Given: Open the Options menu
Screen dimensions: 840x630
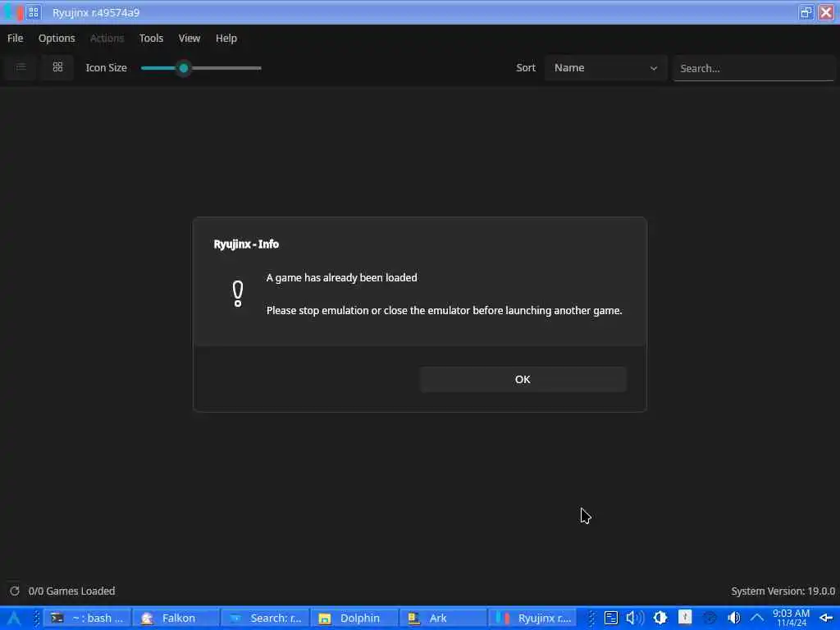Looking at the screenshot, I should [x=57, y=38].
